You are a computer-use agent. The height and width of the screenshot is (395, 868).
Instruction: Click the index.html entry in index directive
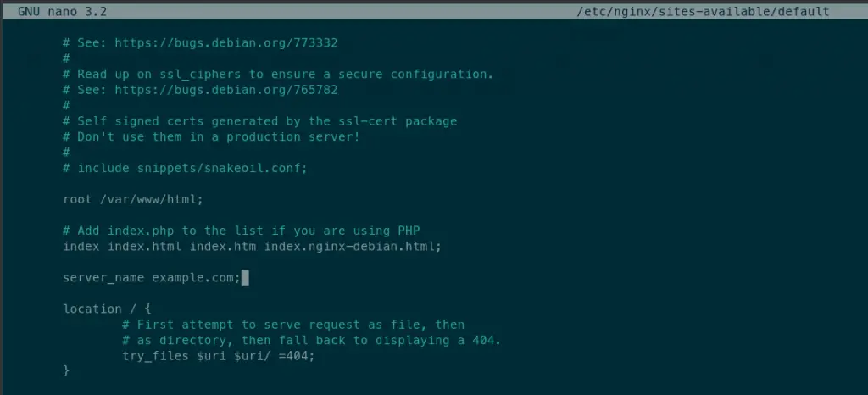tap(144, 246)
